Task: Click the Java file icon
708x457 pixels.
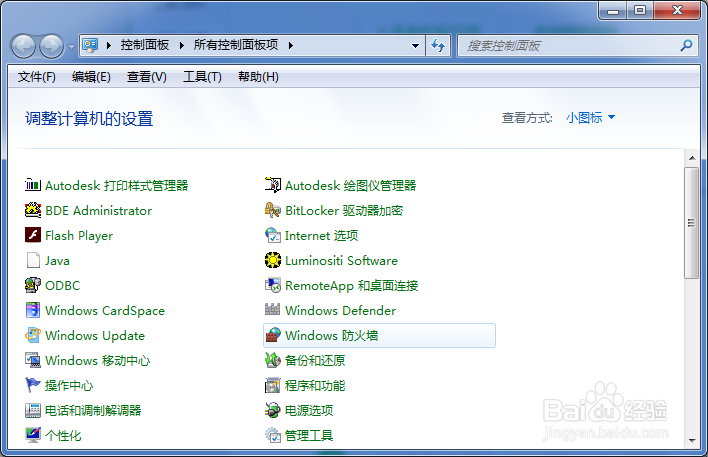Action: pyautogui.click(x=33, y=260)
